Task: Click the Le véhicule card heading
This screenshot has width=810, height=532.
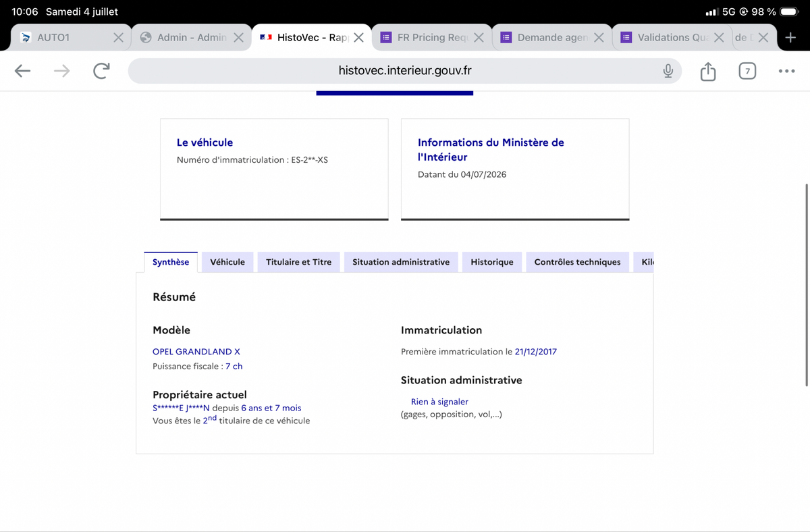Action: (x=205, y=142)
